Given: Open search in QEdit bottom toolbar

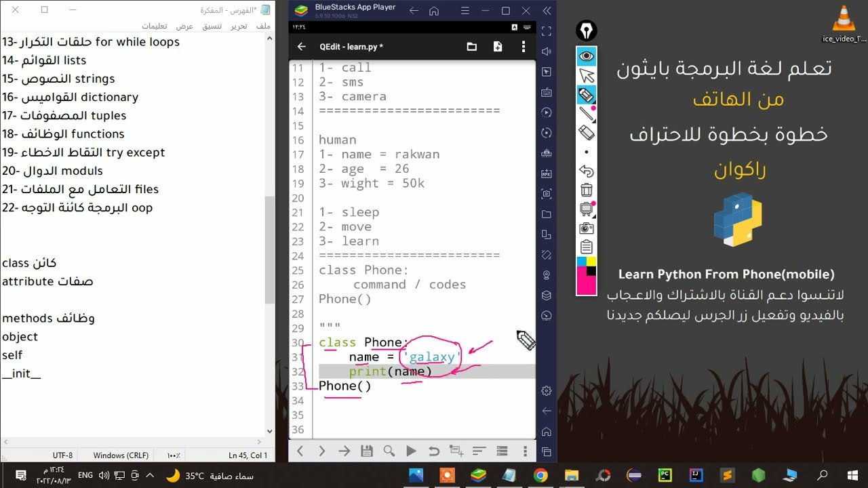Looking at the screenshot, I should click(x=389, y=451).
